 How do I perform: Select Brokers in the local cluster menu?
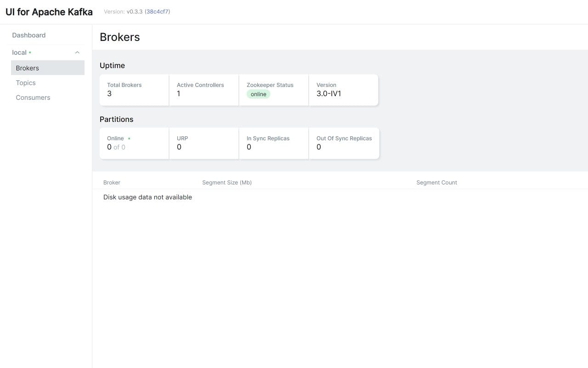27,68
